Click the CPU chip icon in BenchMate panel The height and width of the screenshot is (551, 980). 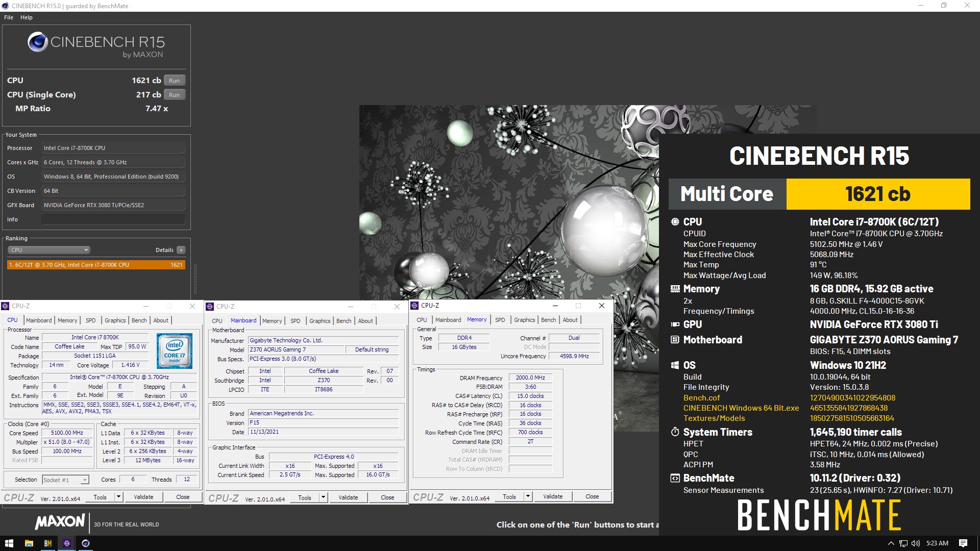tap(675, 222)
